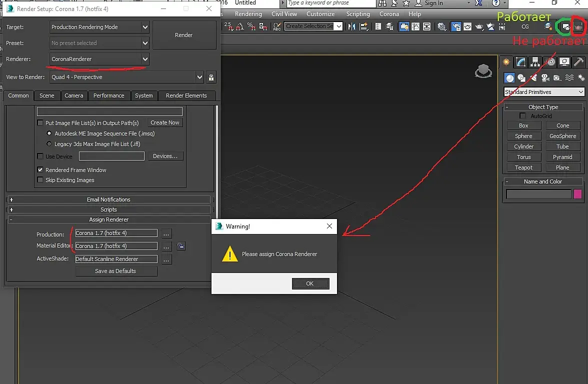Collapse the Name and Color rollout
This screenshot has height=384, width=588.
[x=543, y=181]
